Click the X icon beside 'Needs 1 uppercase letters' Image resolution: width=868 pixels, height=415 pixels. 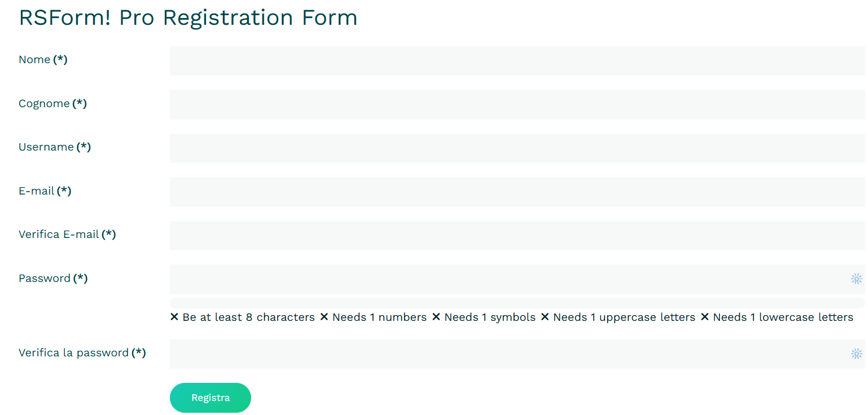tap(545, 317)
